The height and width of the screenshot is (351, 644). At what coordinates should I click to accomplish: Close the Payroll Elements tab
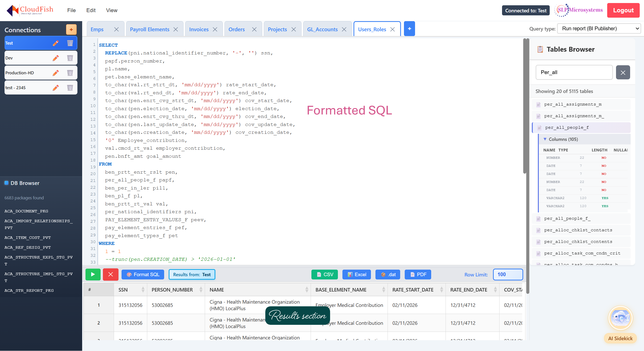coord(175,29)
